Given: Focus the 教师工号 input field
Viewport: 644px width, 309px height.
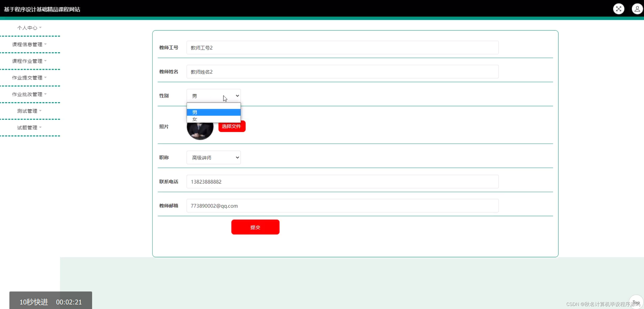Looking at the screenshot, I should point(342,47).
